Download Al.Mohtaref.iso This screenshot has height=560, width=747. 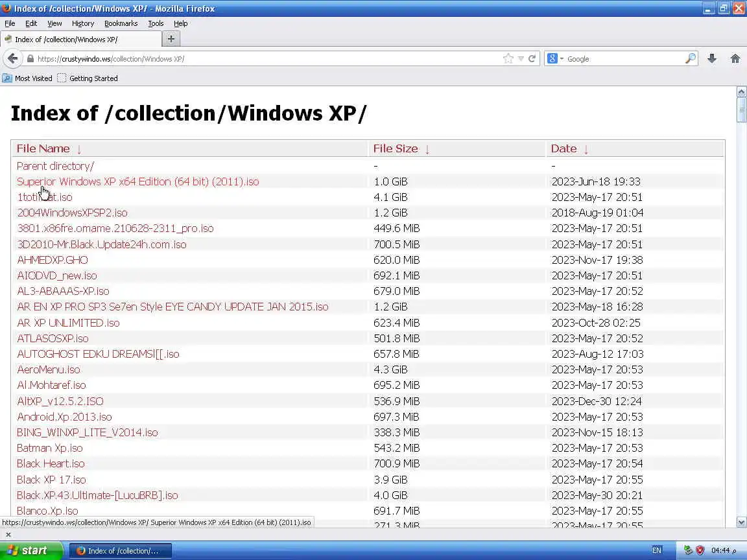[51, 385]
